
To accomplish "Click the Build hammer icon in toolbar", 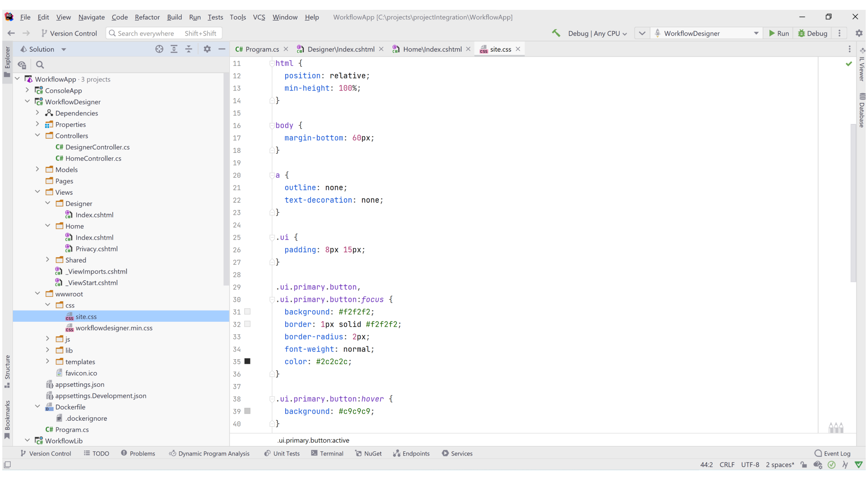I will pos(556,33).
